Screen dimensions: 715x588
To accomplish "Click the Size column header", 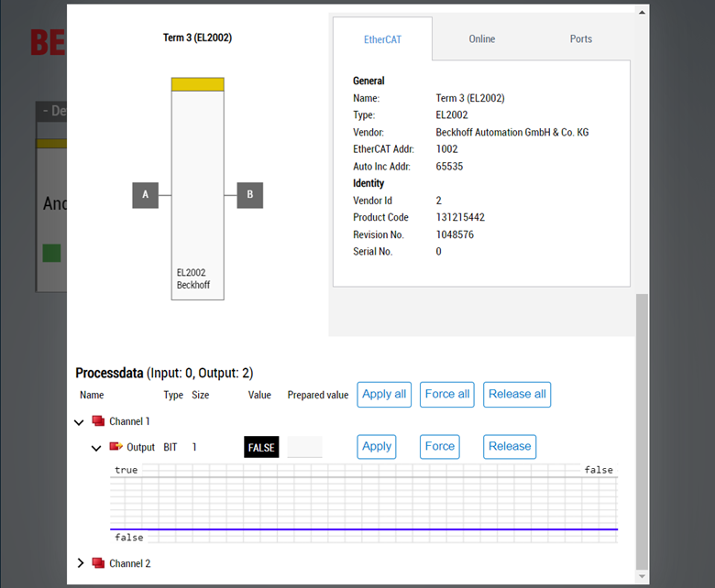I will tap(200, 395).
